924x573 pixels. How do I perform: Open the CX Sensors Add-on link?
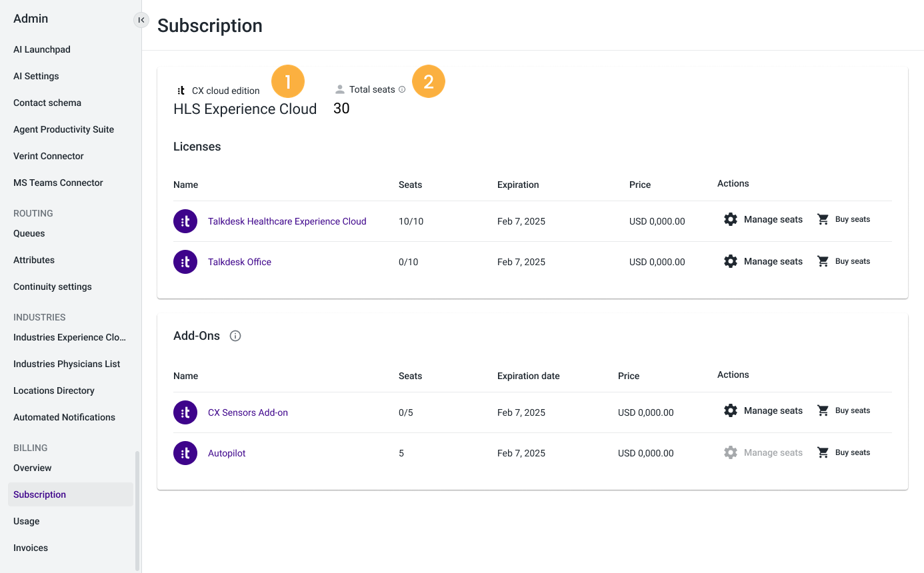click(x=248, y=412)
